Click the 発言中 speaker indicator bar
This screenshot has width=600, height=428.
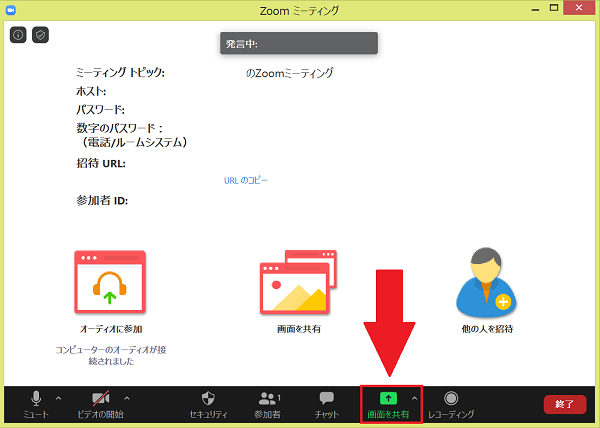tap(299, 43)
